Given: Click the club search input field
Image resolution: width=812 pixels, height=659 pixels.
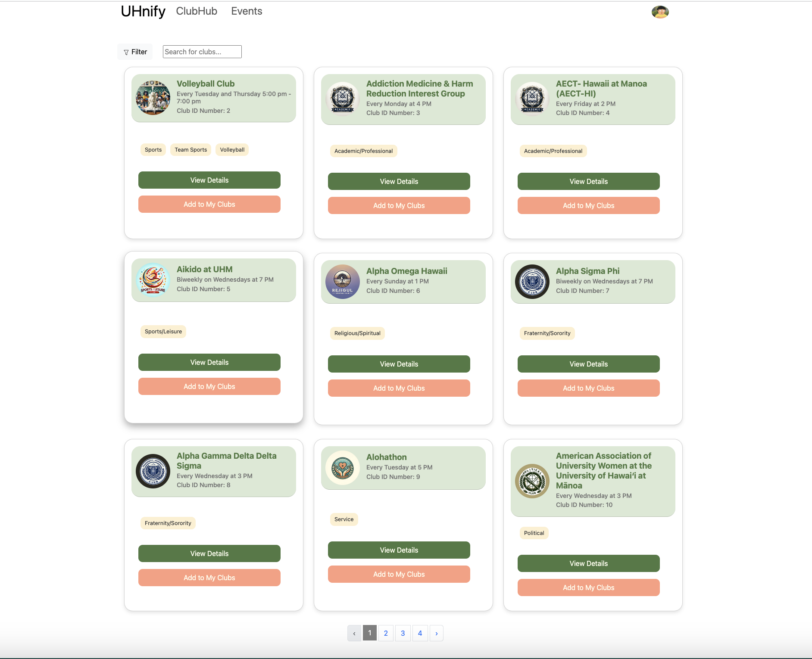Looking at the screenshot, I should click(x=202, y=52).
